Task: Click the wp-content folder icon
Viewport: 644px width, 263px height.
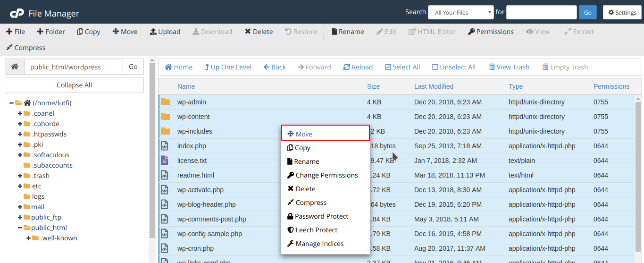Action: click(165, 117)
